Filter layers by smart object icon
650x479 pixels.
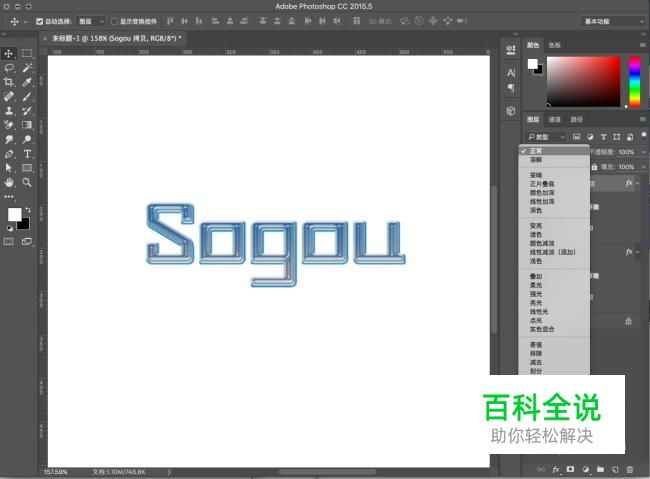[630, 137]
